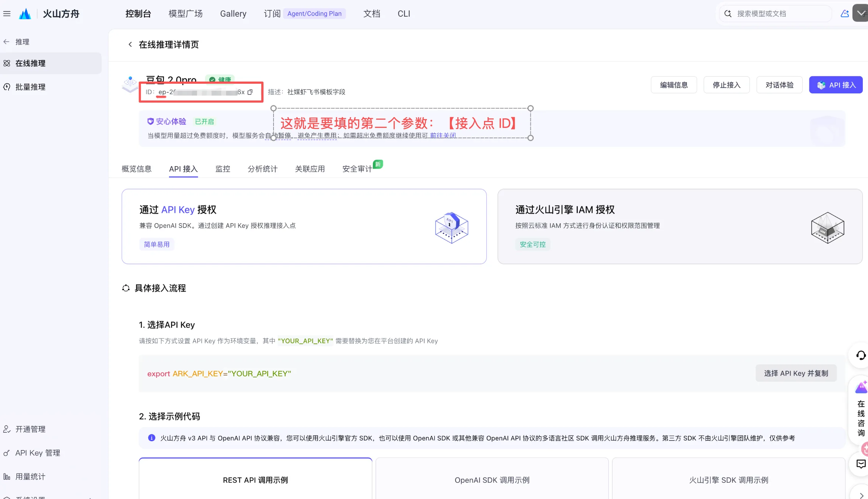
Task: Open CLI in top navigation
Action: tap(404, 14)
